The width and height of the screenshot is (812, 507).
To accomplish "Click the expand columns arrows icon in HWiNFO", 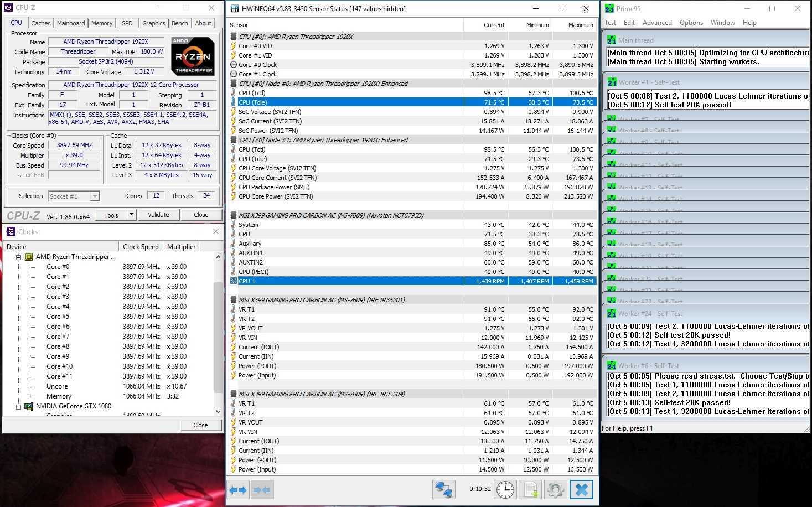I will tap(238, 490).
